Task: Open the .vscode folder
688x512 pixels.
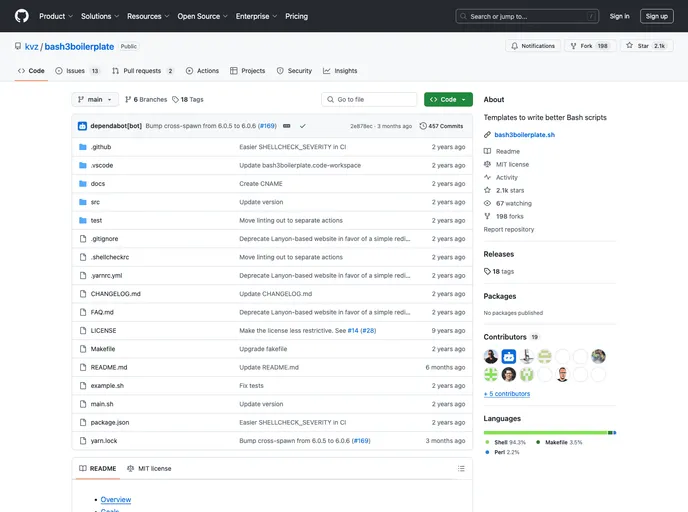Action: pos(102,165)
